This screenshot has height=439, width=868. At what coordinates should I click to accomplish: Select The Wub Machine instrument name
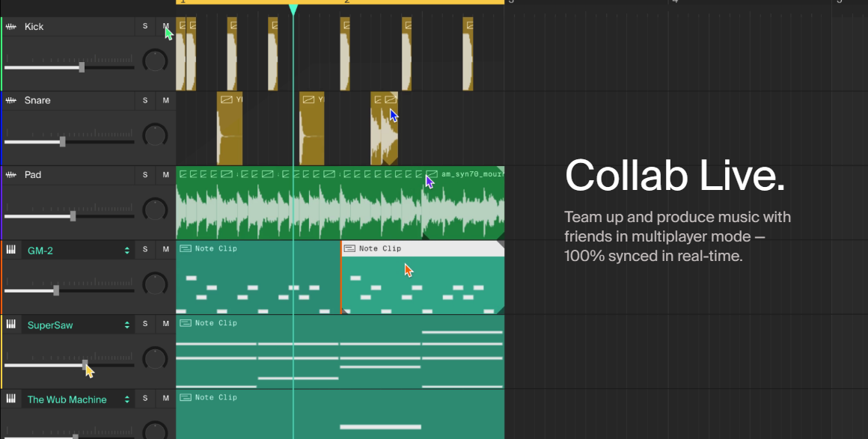click(67, 399)
